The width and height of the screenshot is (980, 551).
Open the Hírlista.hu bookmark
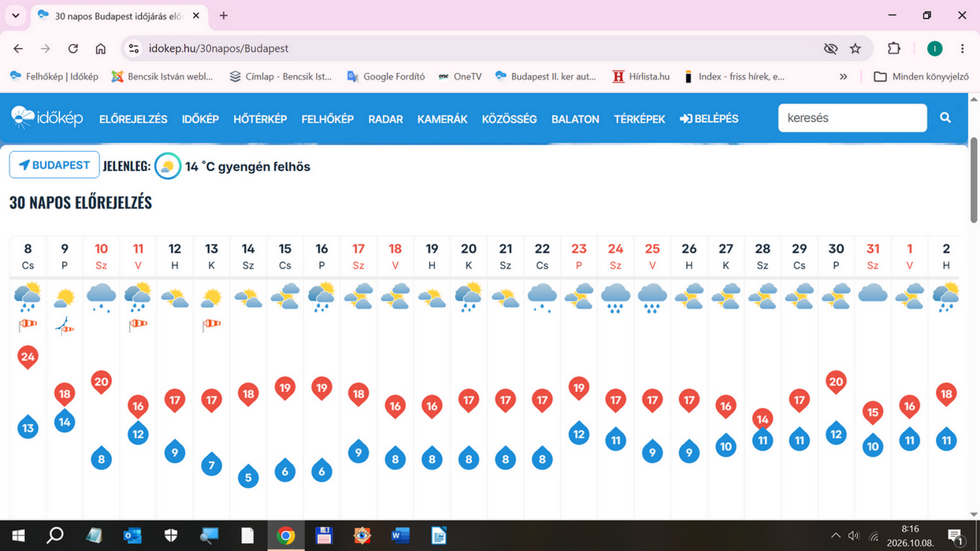(x=640, y=76)
